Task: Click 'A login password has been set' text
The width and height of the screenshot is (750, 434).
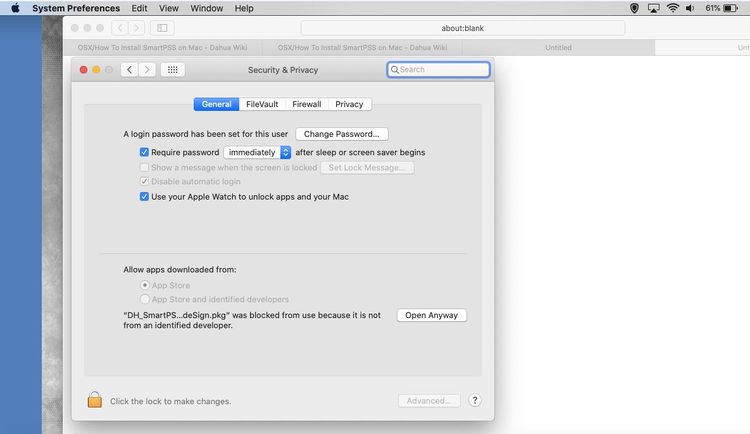Action: tap(206, 134)
